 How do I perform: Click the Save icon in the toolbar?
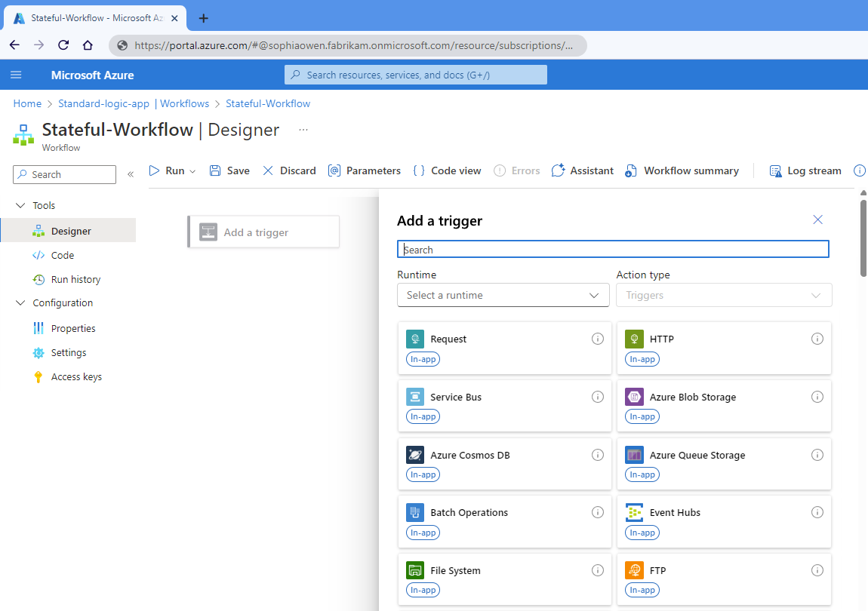(x=215, y=170)
